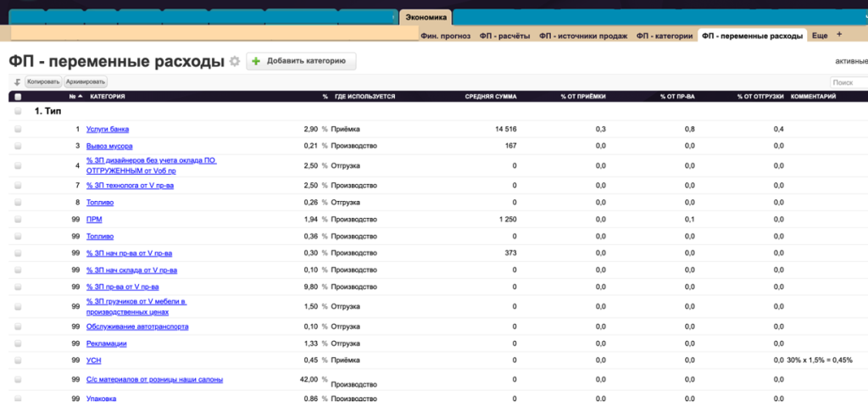The width and height of the screenshot is (868, 402).
Task: Expand the Еще tab overflow menu
Action: (x=819, y=36)
